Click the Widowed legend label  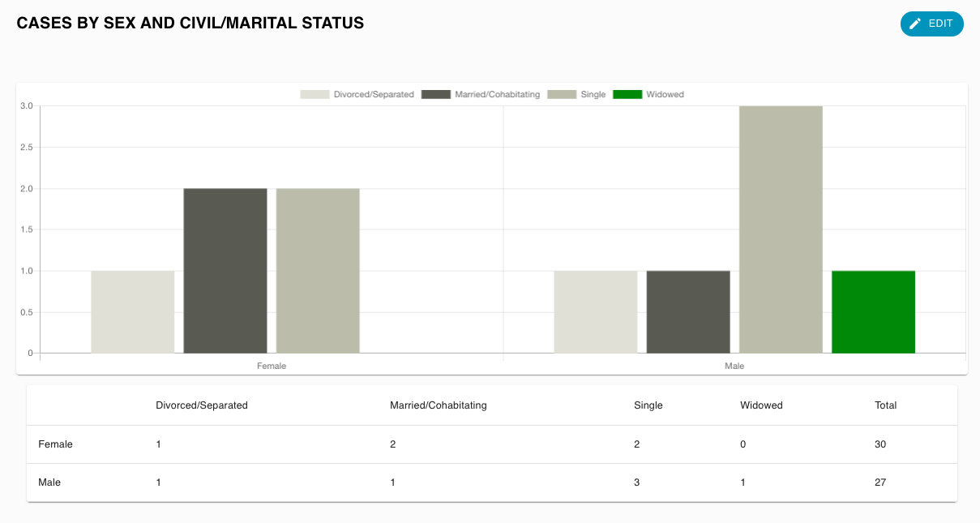click(x=665, y=95)
